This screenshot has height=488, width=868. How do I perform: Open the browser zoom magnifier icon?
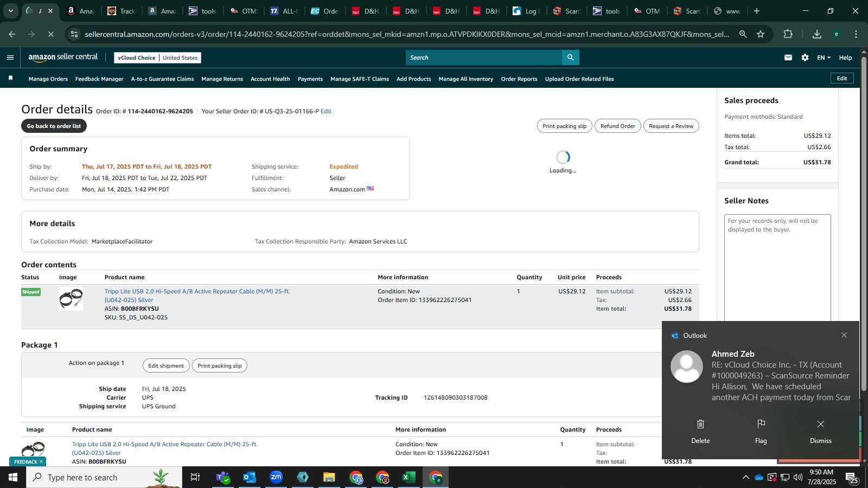click(x=743, y=34)
